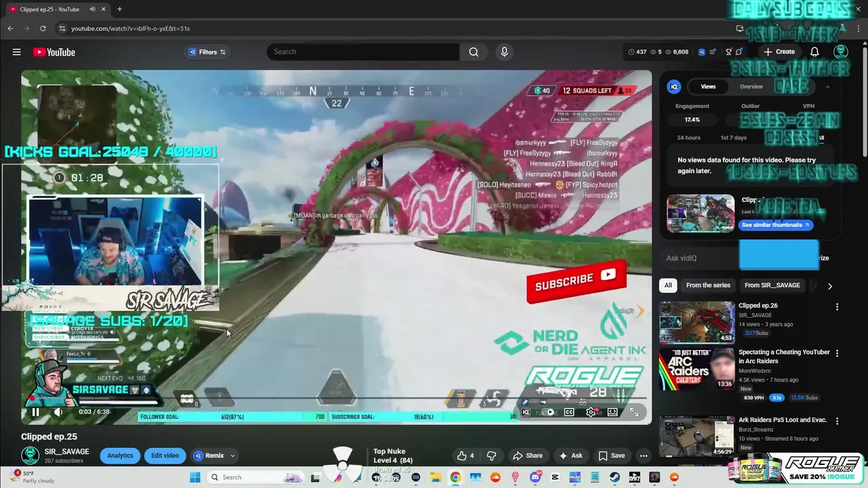
Task: Open more actions ellipsis below video
Action: click(644, 455)
